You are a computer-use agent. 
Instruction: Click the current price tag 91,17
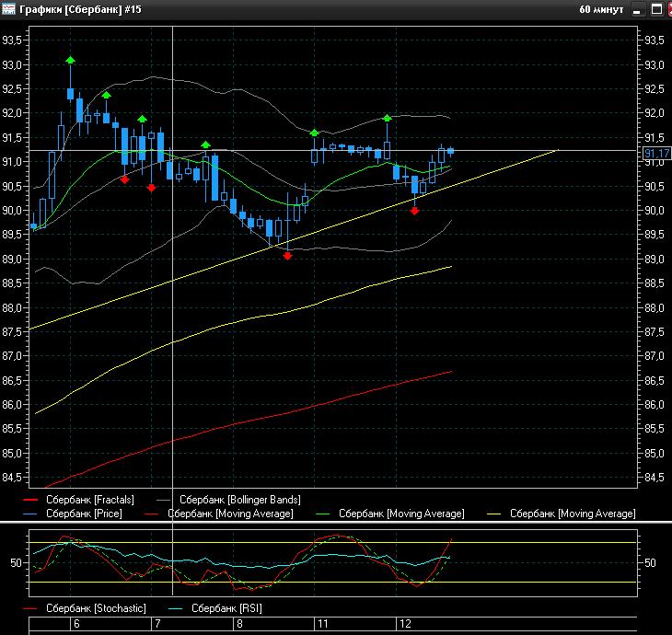(x=657, y=153)
